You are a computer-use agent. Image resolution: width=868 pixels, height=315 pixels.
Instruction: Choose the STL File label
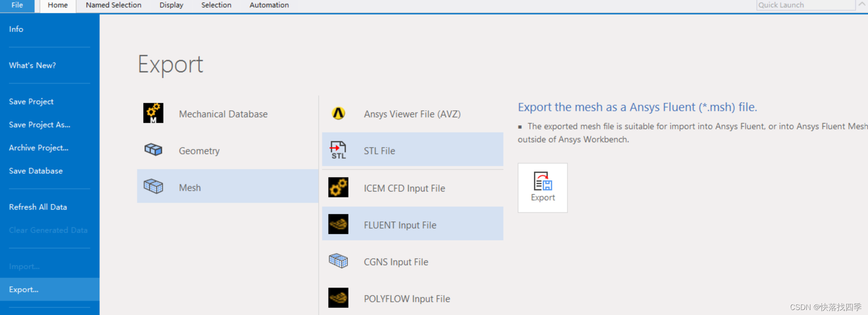[x=379, y=151]
